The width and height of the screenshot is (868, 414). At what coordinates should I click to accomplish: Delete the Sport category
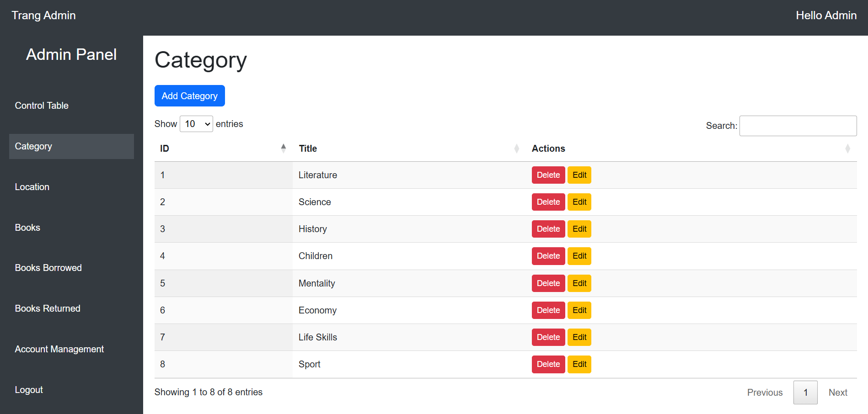click(x=548, y=364)
